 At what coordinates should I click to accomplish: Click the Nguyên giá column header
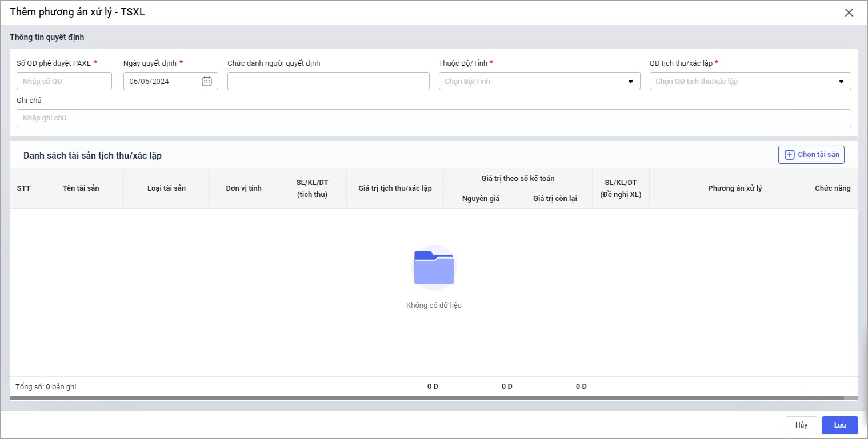click(x=481, y=199)
